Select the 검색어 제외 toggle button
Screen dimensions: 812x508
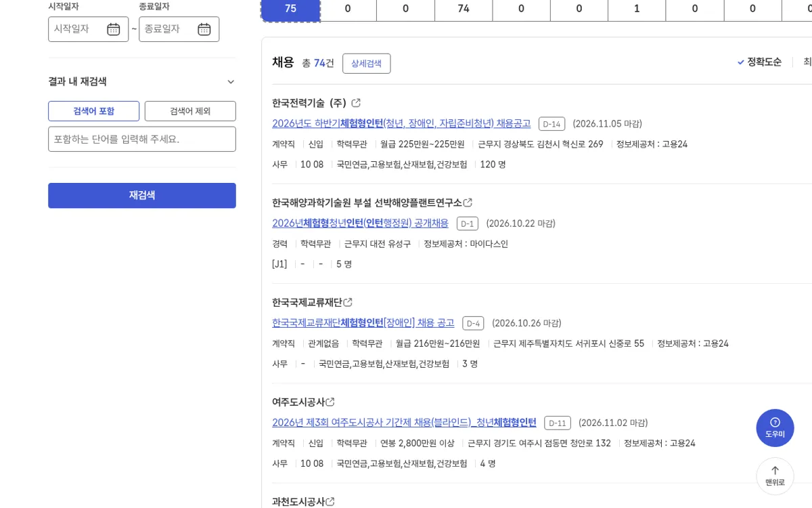(x=190, y=111)
